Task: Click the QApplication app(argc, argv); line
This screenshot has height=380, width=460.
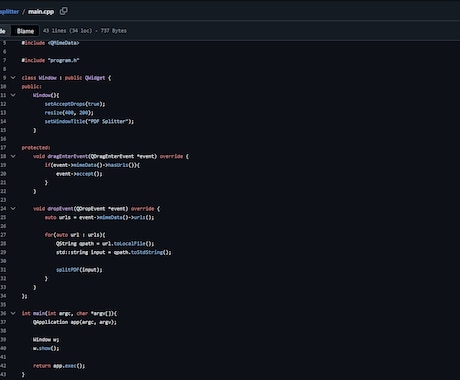Action: [x=75, y=322]
